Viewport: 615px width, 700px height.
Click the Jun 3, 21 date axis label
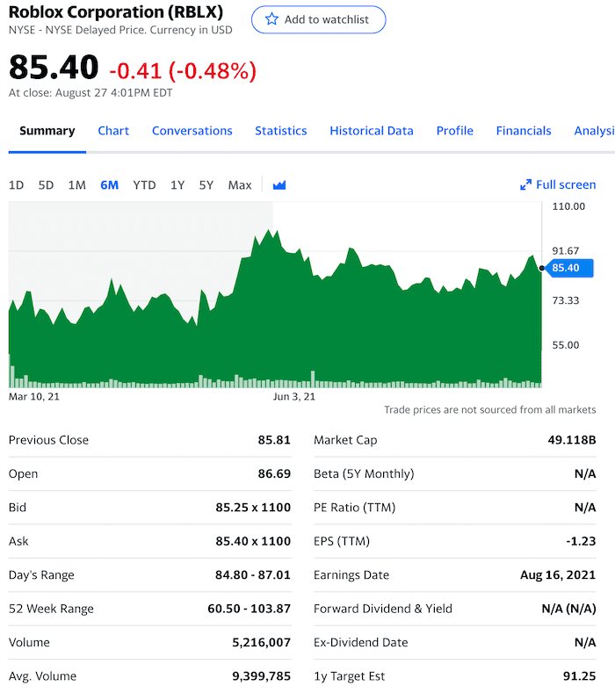point(293,396)
